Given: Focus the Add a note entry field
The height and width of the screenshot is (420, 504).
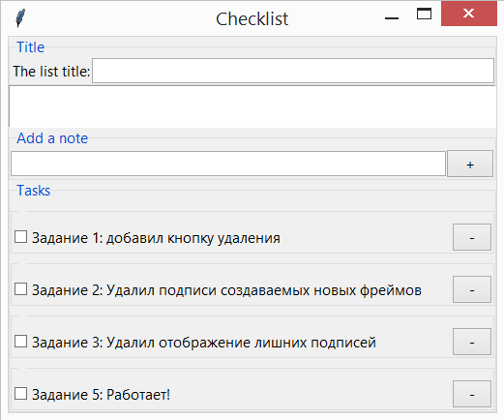Looking at the screenshot, I should coord(228,164).
